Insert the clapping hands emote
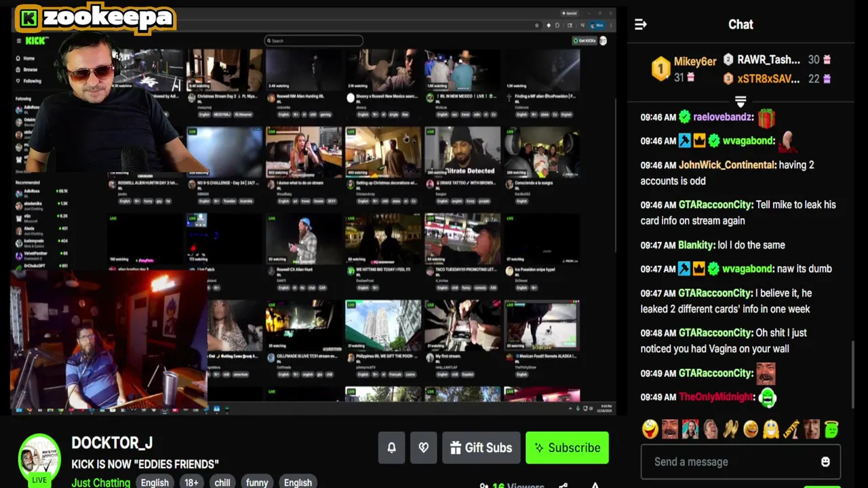Screen dimensions: 868x488 point(730,429)
